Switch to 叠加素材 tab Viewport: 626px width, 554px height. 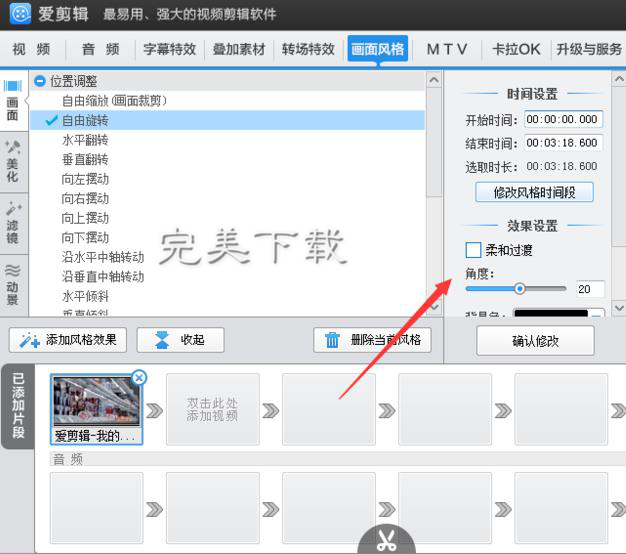click(x=239, y=49)
